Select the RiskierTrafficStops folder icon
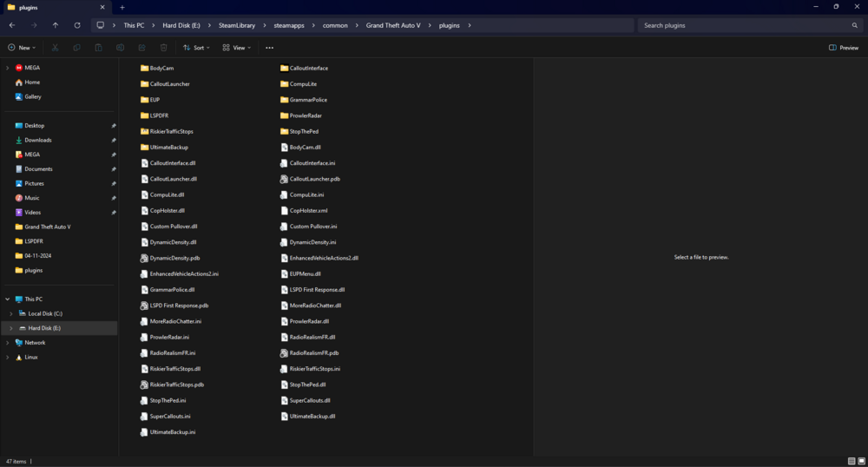 144,132
